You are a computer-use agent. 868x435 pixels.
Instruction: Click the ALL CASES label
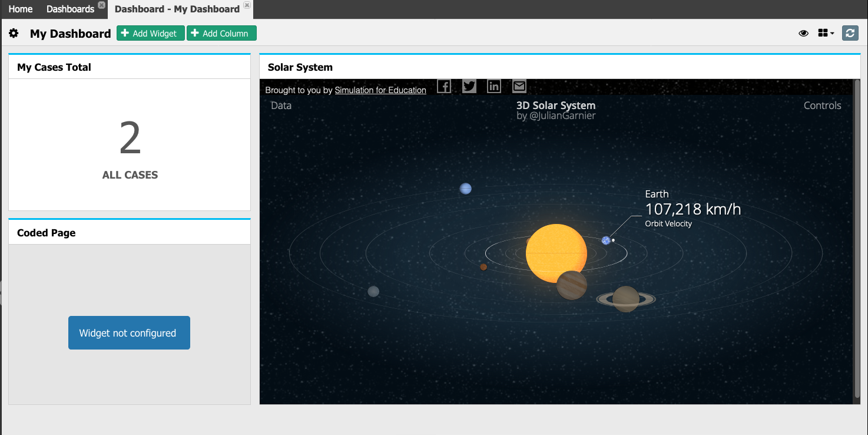click(130, 175)
